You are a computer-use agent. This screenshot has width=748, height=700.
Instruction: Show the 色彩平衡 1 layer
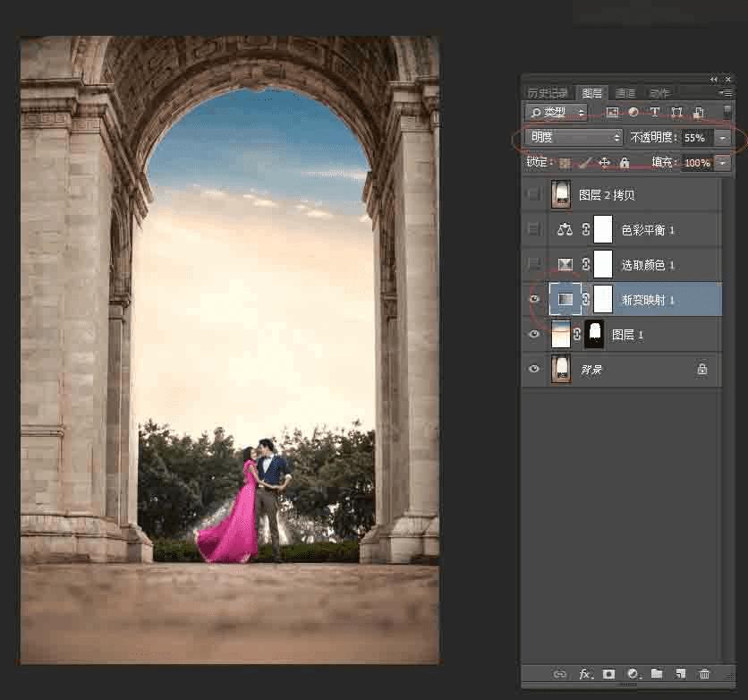pyautogui.click(x=534, y=229)
